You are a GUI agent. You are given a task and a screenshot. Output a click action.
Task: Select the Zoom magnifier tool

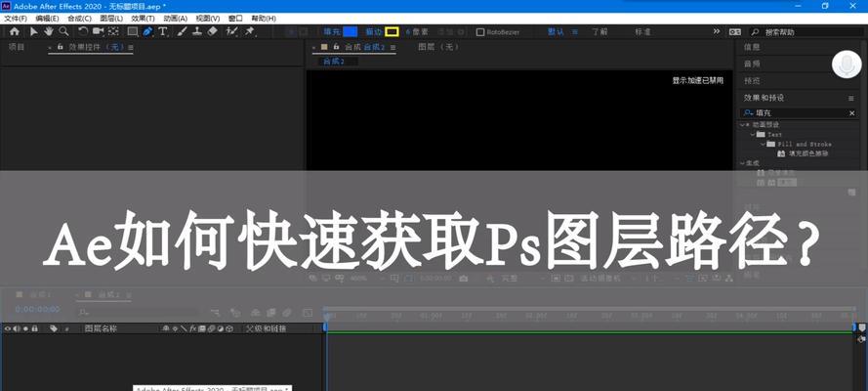tap(63, 31)
